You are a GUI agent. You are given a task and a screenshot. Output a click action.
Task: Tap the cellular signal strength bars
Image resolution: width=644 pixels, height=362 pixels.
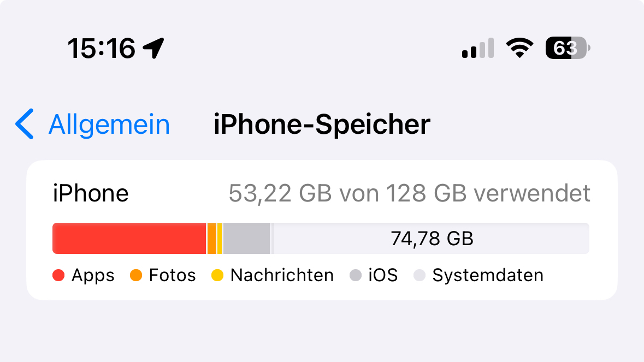pyautogui.click(x=478, y=48)
